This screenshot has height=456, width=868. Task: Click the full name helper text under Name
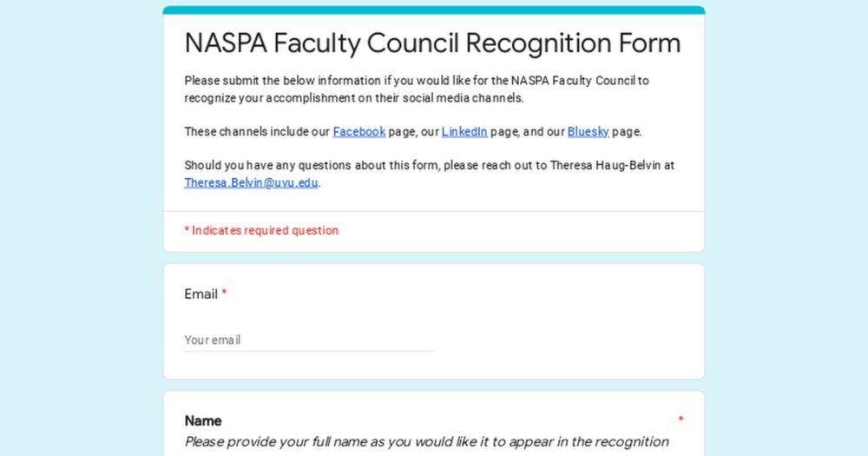[426, 442]
